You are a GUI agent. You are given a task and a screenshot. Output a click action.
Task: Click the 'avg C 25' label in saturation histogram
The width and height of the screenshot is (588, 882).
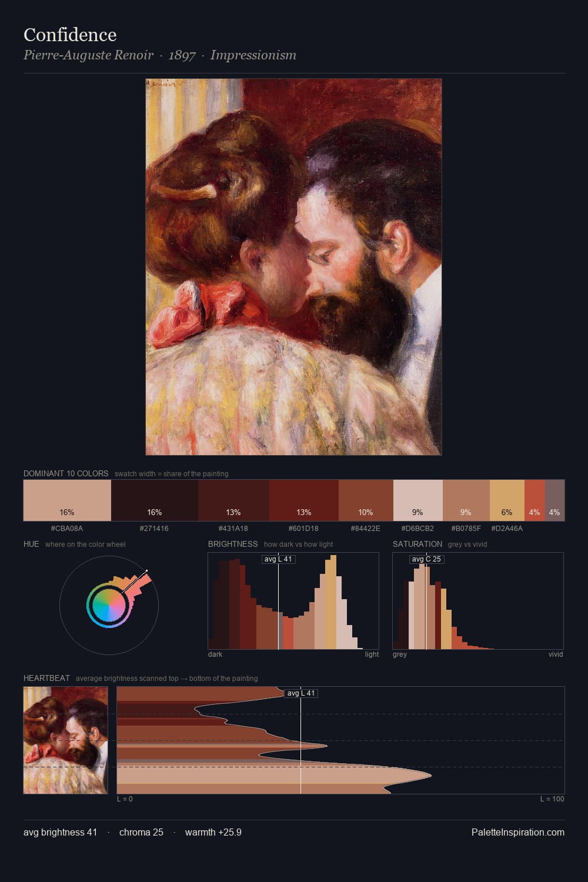[x=426, y=559]
